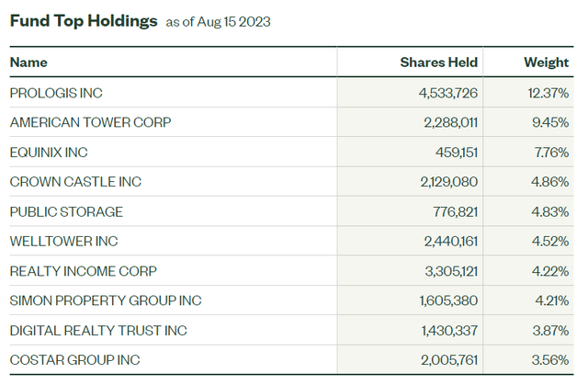Select DIGITAL REALTY TRUST INC row

click(96, 330)
